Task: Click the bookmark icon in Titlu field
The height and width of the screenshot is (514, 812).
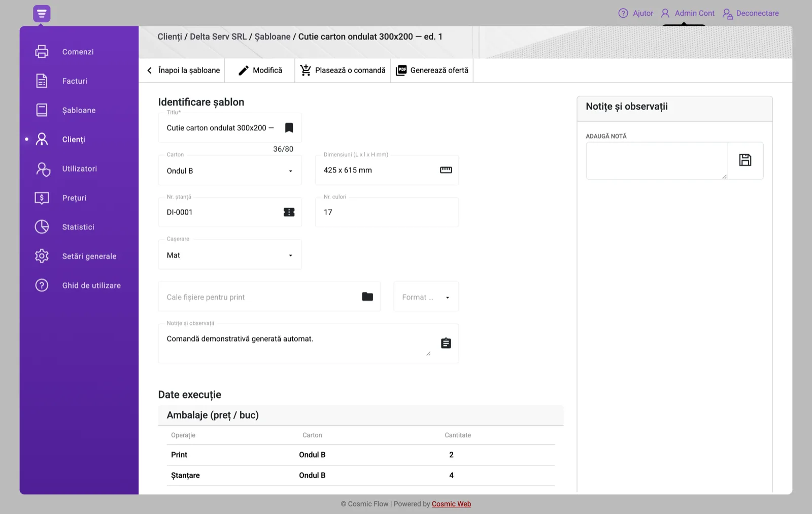Action: (289, 128)
